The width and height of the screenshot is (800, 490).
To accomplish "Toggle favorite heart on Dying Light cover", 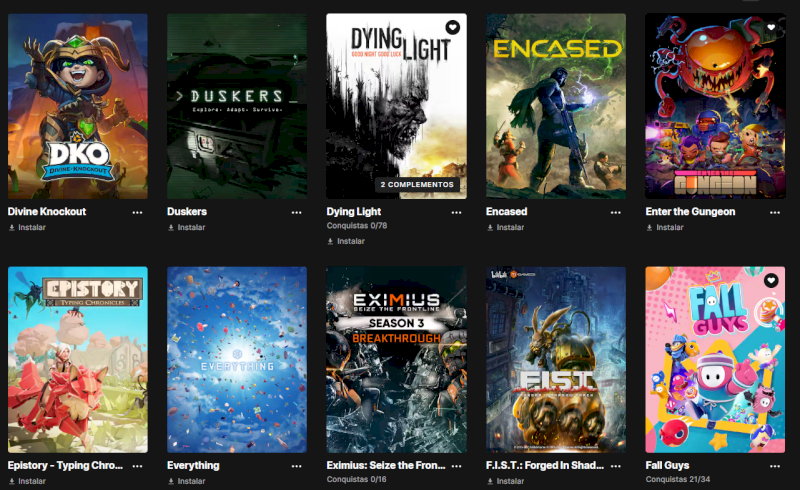I will tap(453, 27).
